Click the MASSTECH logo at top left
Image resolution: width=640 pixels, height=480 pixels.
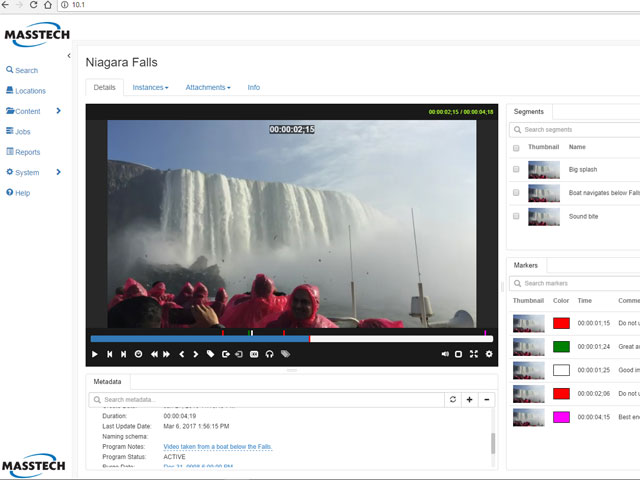(x=37, y=34)
